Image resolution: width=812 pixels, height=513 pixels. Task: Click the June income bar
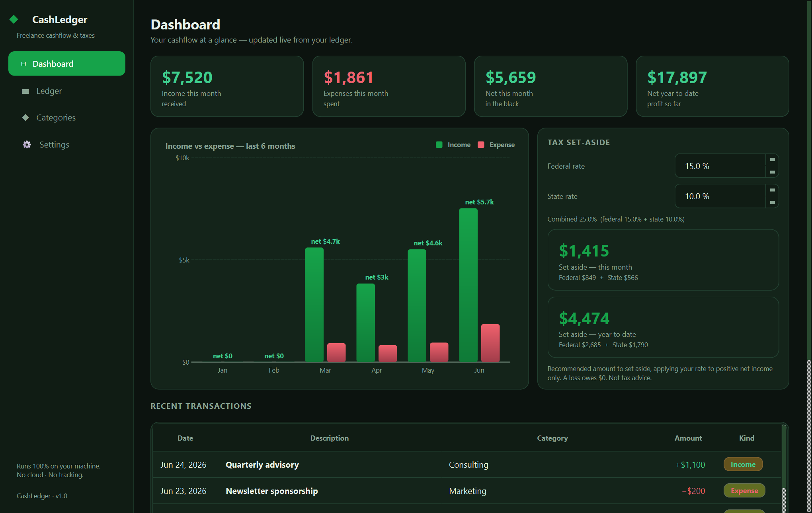tap(468, 285)
